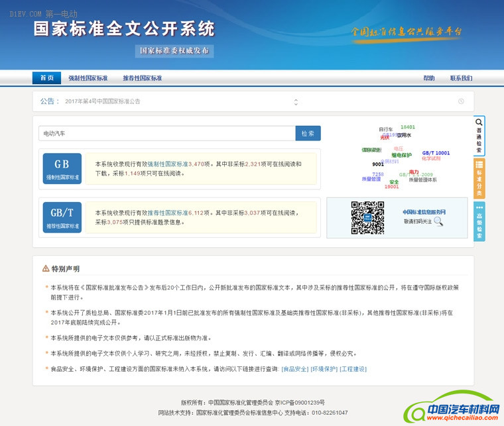This screenshot has height=426, width=504.
Task: Open the 联系我们 contact link
Action: (x=461, y=78)
